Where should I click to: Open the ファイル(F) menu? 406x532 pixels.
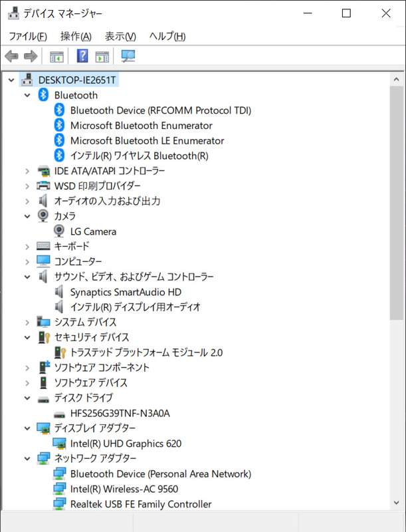pos(28,36)
